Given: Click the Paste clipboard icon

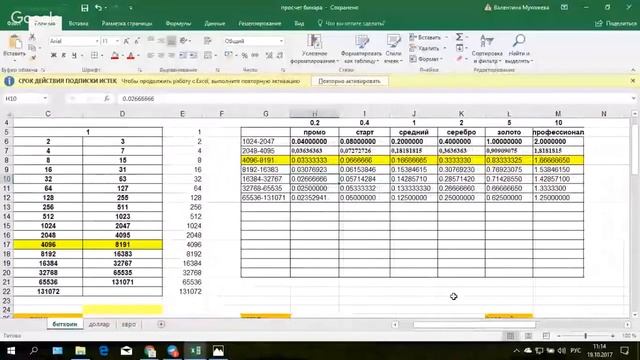Looking at the screenshot, I should (15, 42).
